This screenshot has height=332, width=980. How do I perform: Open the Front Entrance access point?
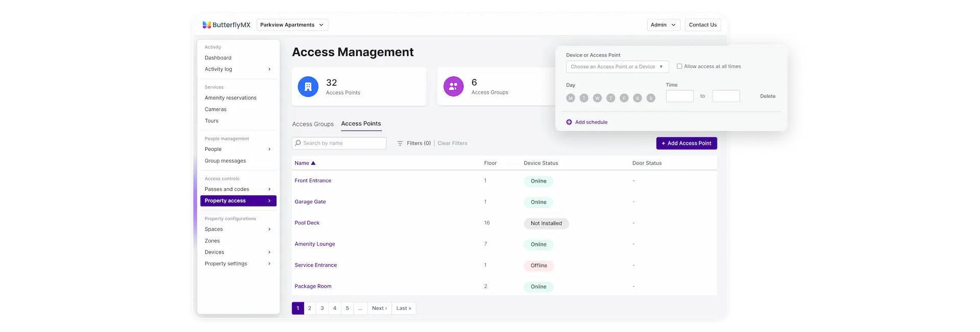coord(313,181)
